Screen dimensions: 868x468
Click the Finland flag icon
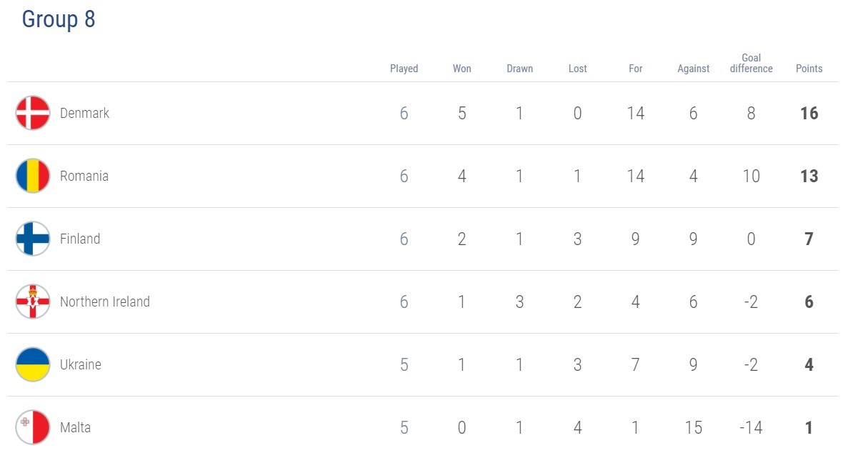[33, 239]
